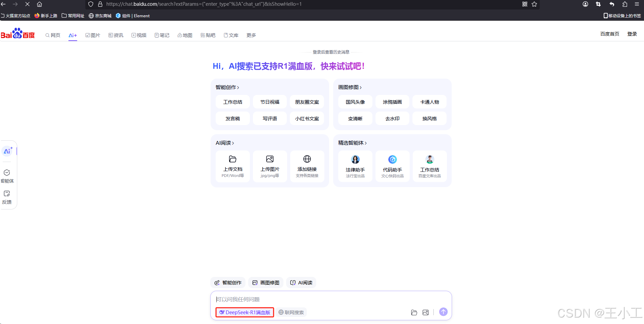Click the 卡通人物 chip

pos(430,102)
